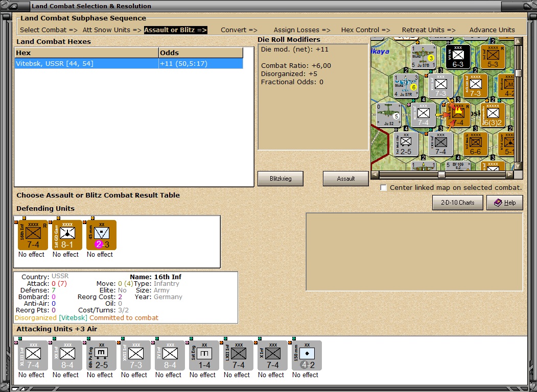537x392 pixels.
Task: Click the Fractional Odds: 0 line
Action: pos(292,82)
